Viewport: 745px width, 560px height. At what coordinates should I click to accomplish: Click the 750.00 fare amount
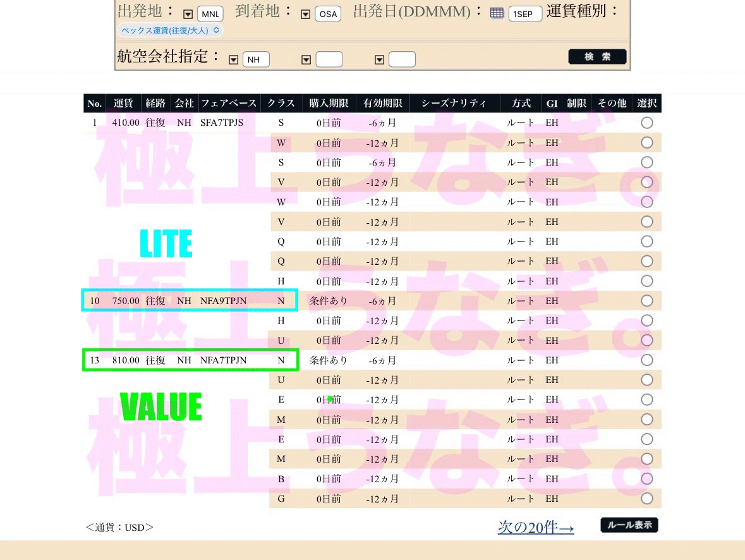pyautogui.click(x=126, y=300)
